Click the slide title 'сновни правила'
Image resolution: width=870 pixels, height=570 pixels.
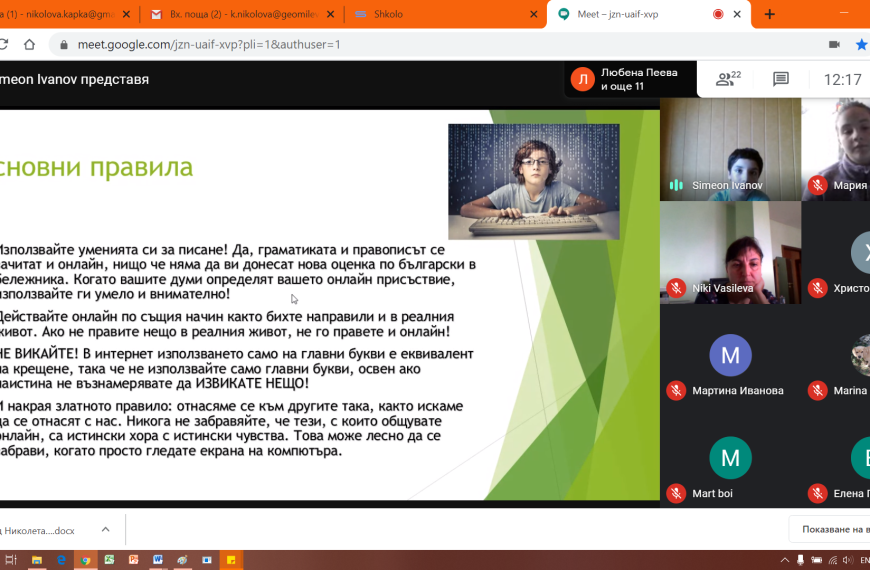click(x=95, y=167)
